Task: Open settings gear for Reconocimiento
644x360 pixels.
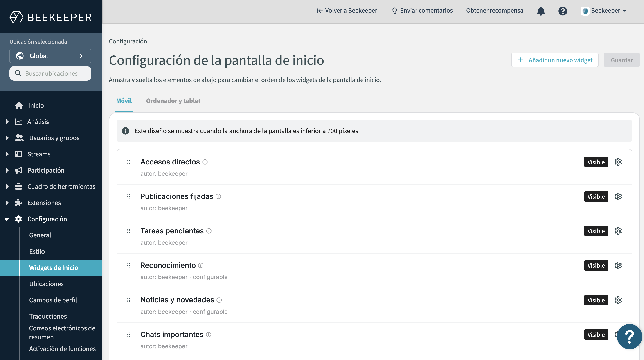Action: click(x=618, y=265)
